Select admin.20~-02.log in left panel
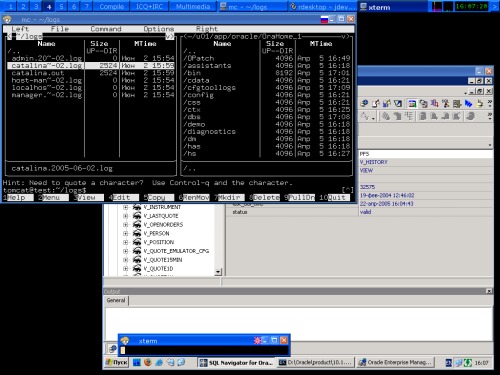500x375 pixels. click(46, 58)
